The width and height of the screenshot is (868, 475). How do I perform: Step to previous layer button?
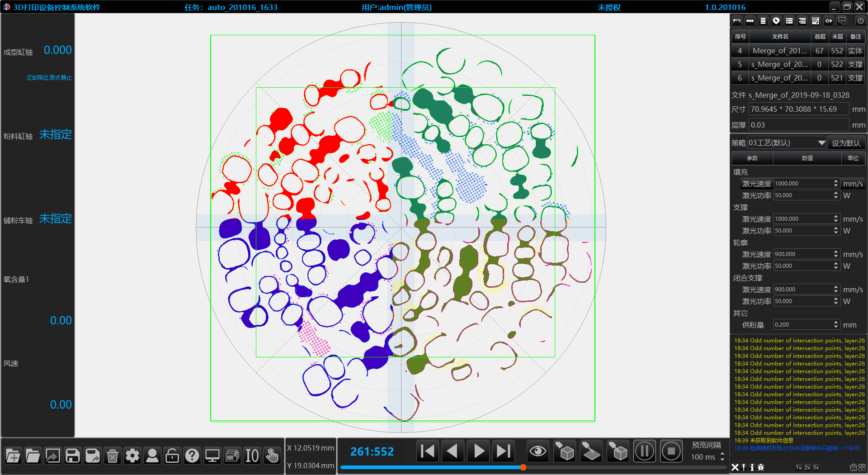click(x=453, y=451)
